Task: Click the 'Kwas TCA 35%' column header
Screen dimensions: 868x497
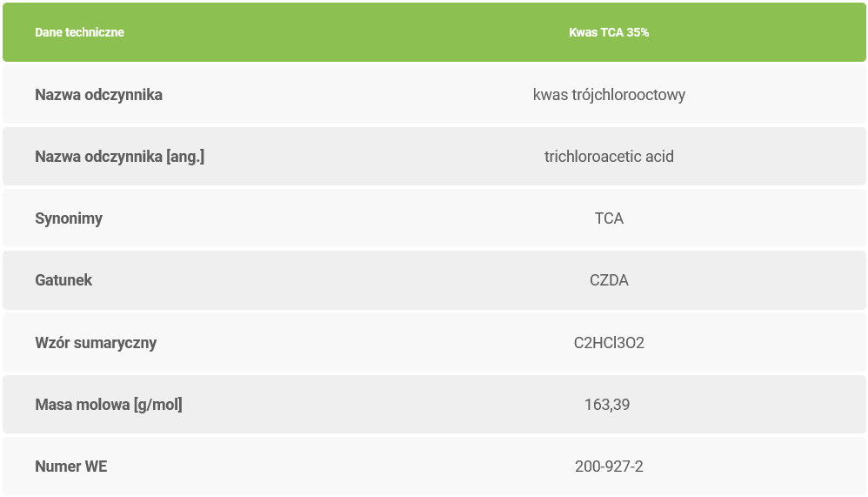Action: click(609, 32)
